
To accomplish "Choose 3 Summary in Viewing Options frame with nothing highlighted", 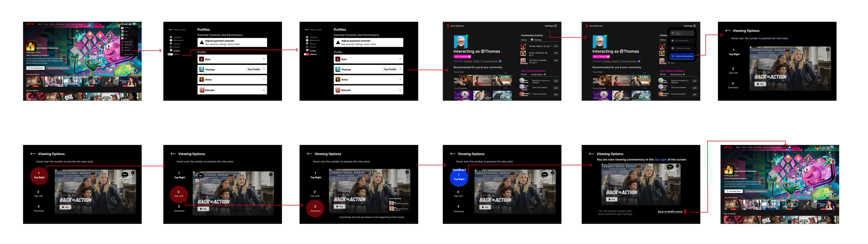I will (733, 85).
